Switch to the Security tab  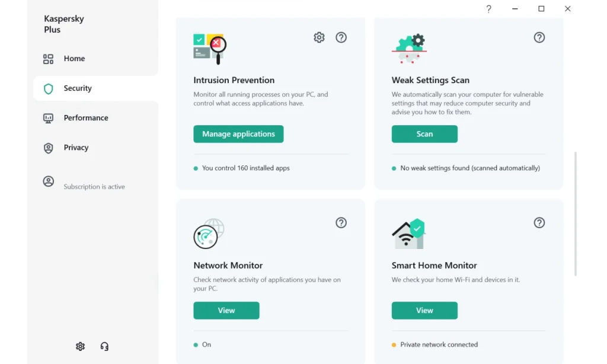(76, 88)
